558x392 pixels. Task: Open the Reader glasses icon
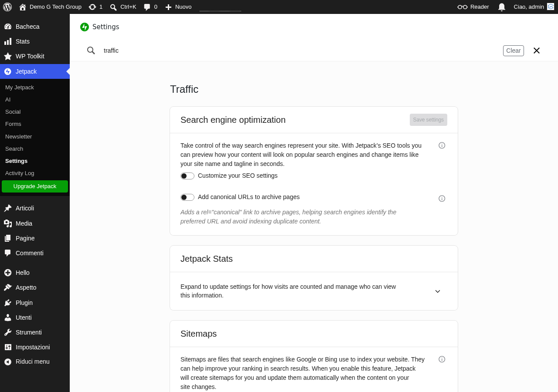point(463,7)
